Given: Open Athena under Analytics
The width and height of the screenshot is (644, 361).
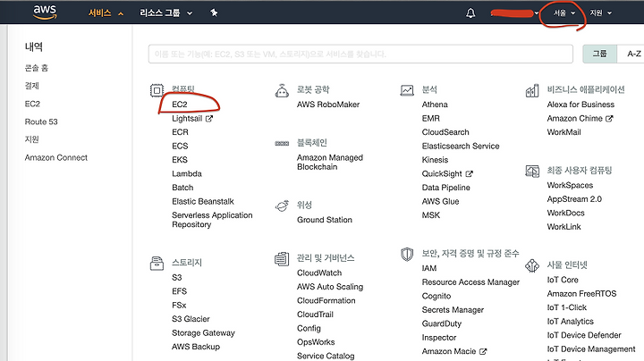Looking at the screenshot, I should pyautogui.click(x=435, y=105).
